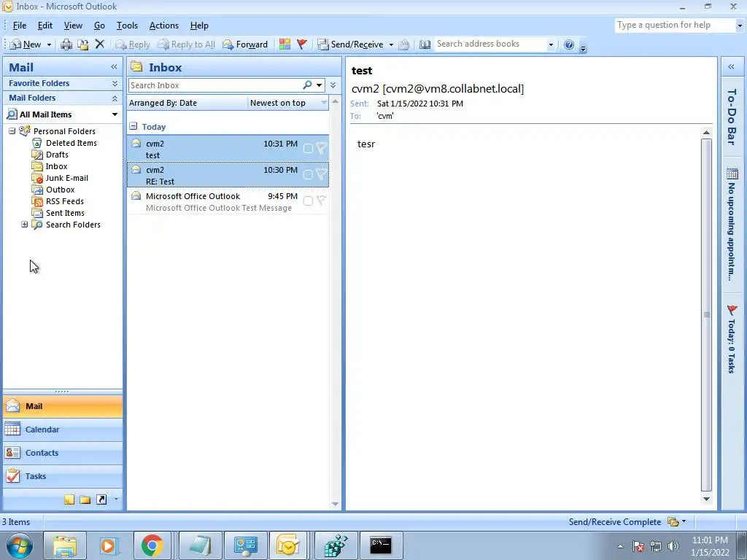Select the Sent Items folder
Screen dimensions: 747x560
pyautogui.click(x=58, y=213)
